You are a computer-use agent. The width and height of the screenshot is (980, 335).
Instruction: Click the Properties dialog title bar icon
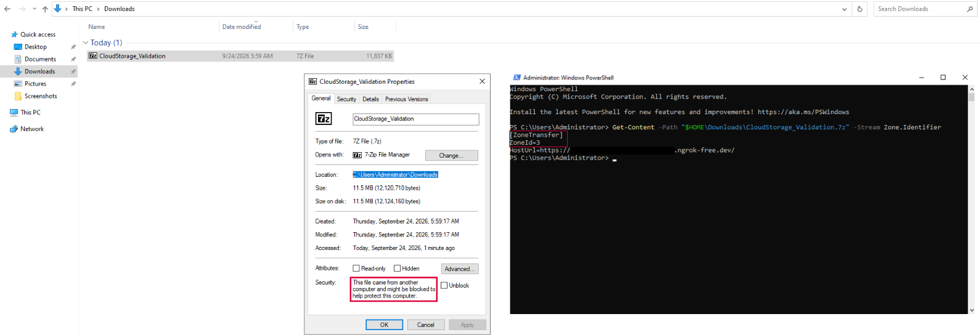tap(312, 81)
